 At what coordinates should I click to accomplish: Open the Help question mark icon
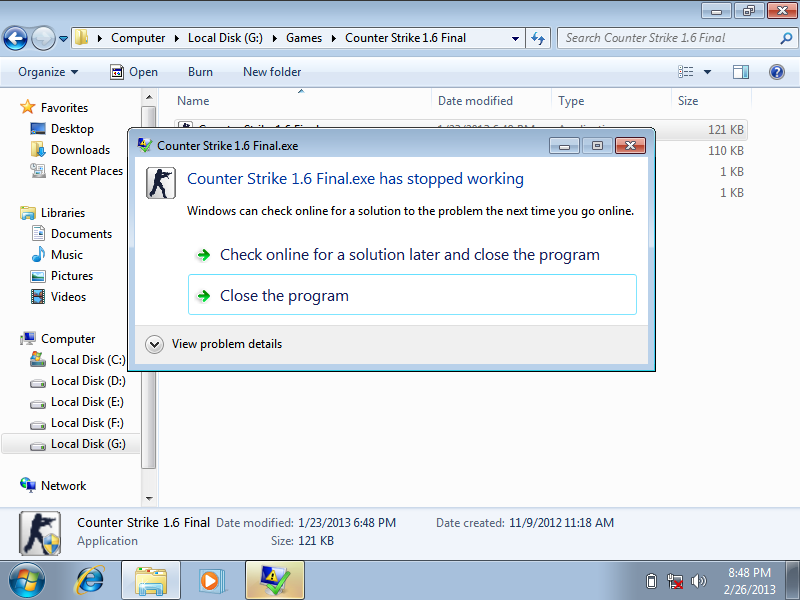click(776, 72)
